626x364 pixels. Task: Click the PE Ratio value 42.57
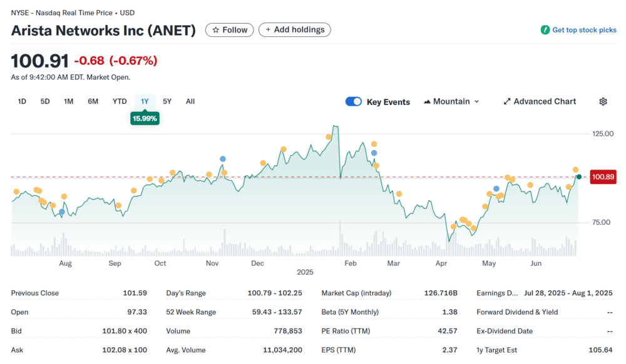[447, 331]
